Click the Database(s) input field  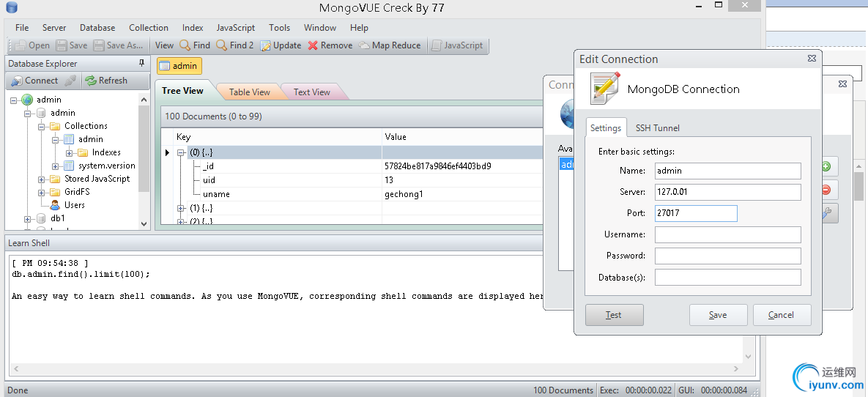click(728, 278)
